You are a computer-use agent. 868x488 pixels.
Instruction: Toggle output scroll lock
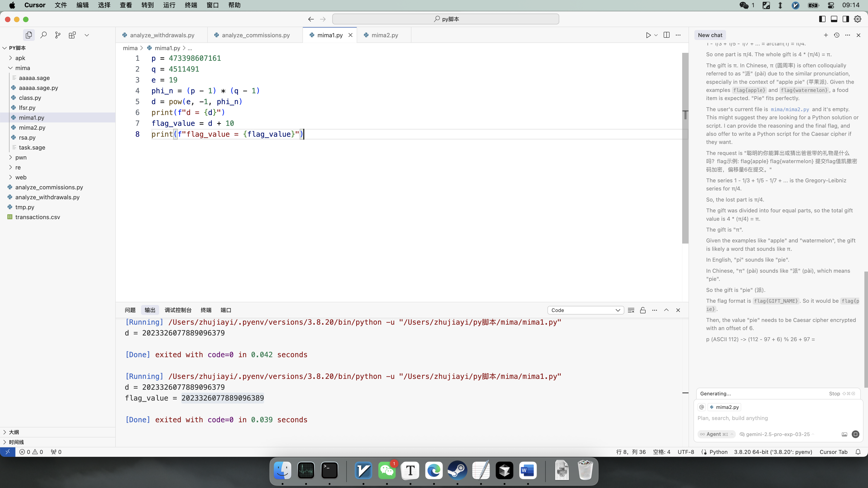[643, 310]
